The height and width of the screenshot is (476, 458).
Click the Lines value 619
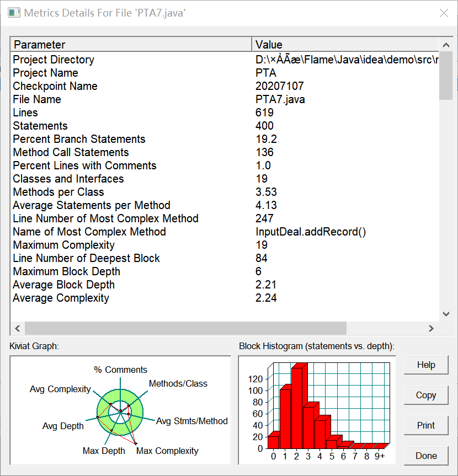264,113
